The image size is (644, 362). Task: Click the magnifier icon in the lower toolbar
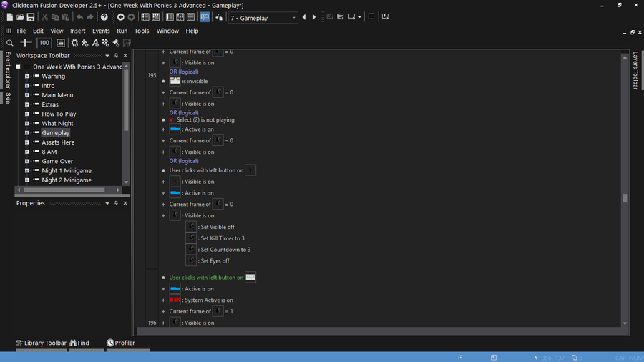tap(10, 43)
